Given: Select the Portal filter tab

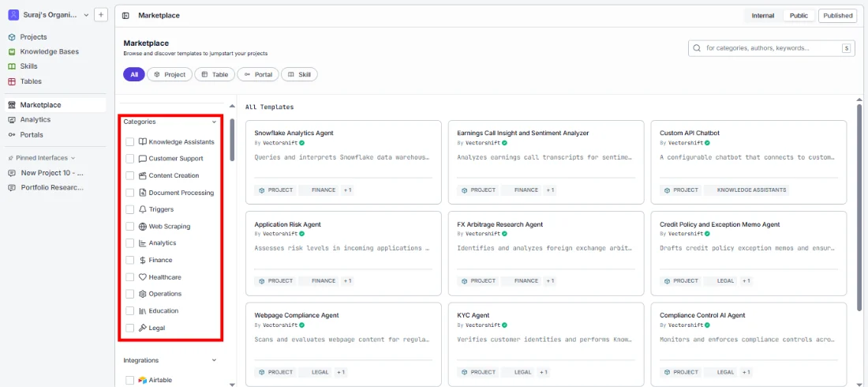Looking at the screenshot, I should pos(258,74).
